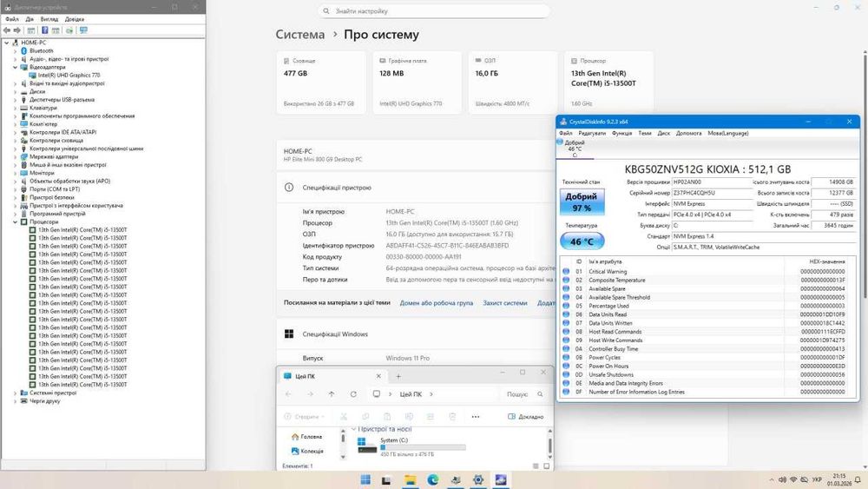Open File Explorer from the taskbar

pyautogui.click(x=410, y=479)
